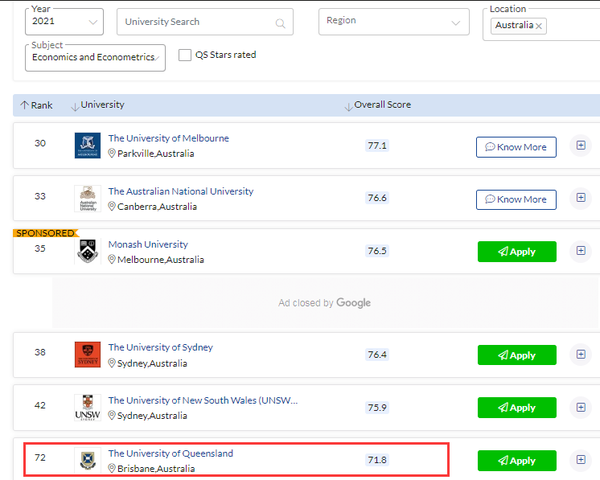Sort by the University column header
Screen dimensions: 600x480
[98, 105]
